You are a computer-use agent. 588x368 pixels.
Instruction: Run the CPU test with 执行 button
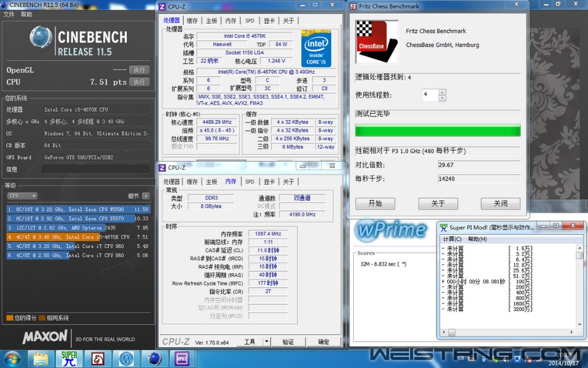point(140,82)
